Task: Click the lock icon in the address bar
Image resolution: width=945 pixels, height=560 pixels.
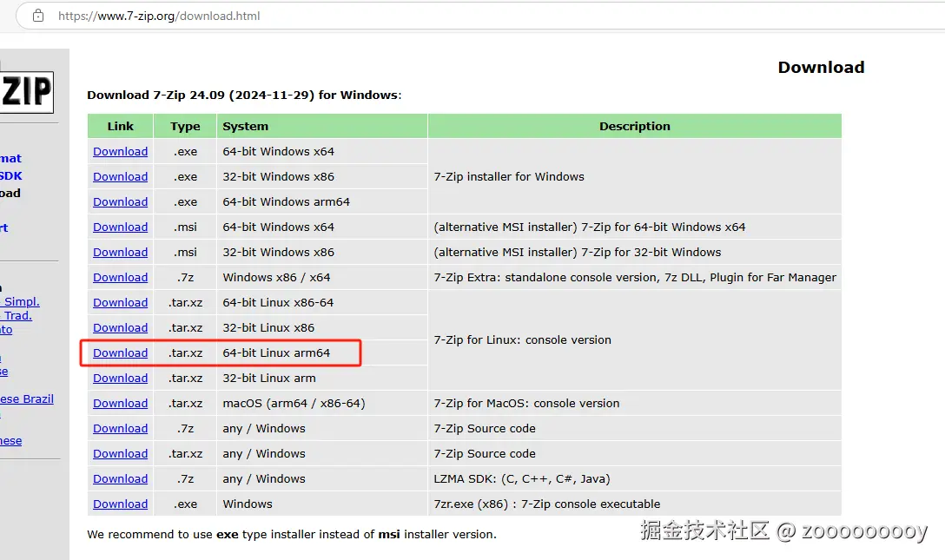Action: click(x=38, y=16)
